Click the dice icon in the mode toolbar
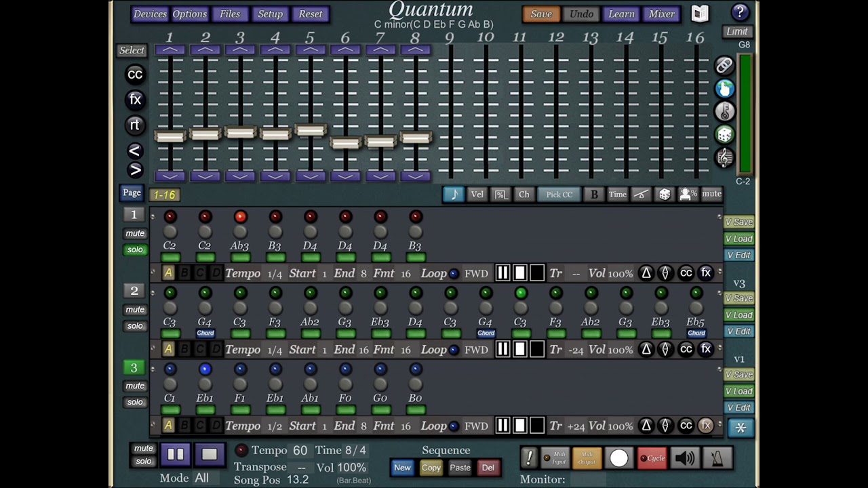Image resolution: width=868 pixels, height=488 pixels. [665, 195]
